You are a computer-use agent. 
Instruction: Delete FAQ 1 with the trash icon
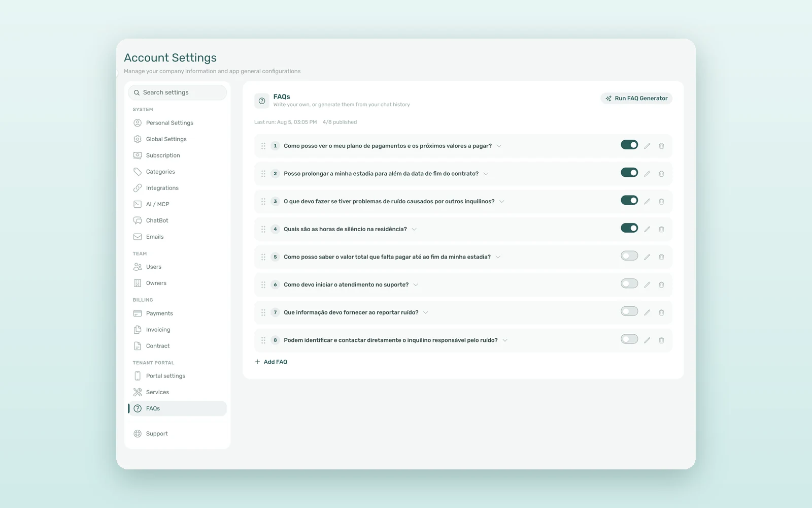(x=661, y=146)
